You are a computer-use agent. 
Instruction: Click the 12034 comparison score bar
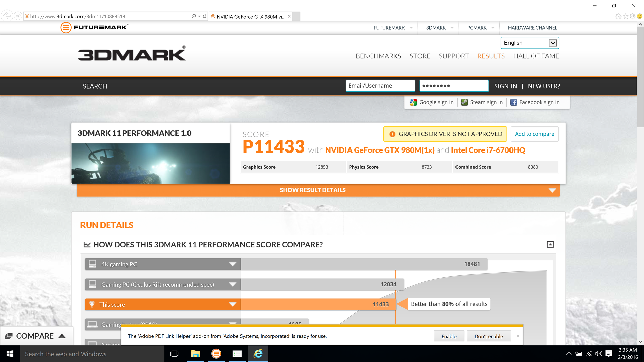point(322,284)
